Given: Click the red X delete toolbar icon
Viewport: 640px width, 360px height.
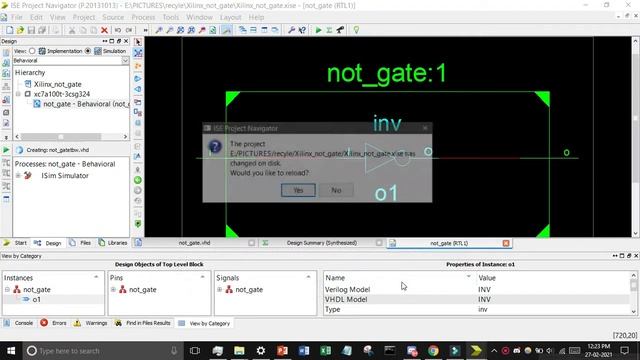Looking at the screenshot, I should 104,30.
